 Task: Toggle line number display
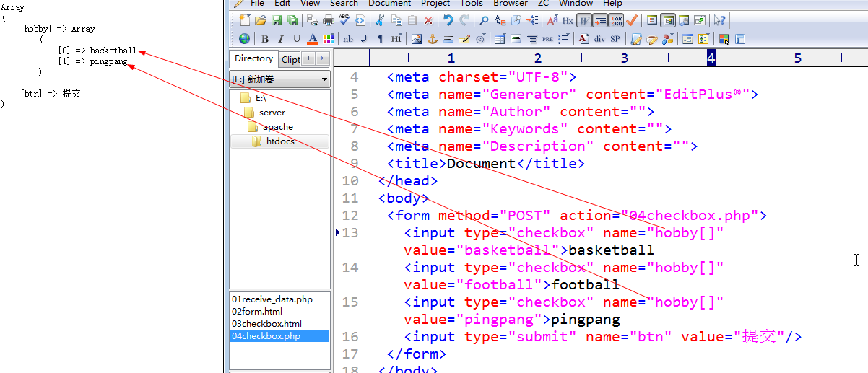[616, 20]
